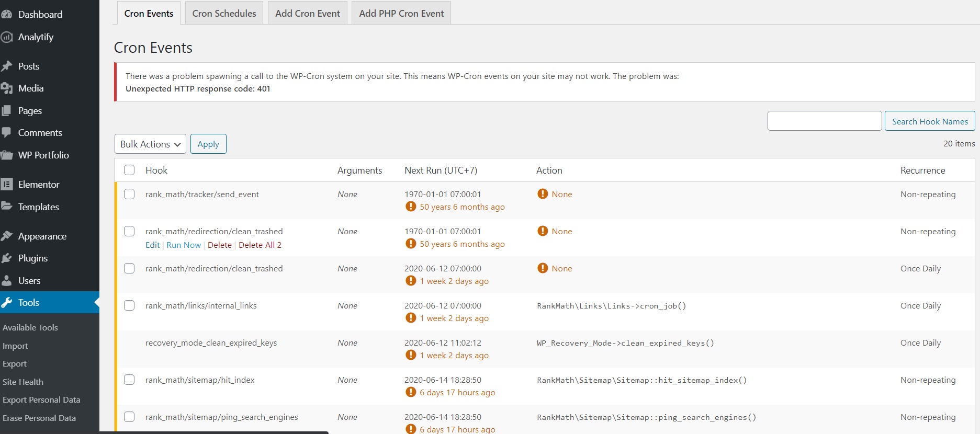Viewport: 980px width, 434px height.
Task: Click the Recurrence column header
Action: 923,170
